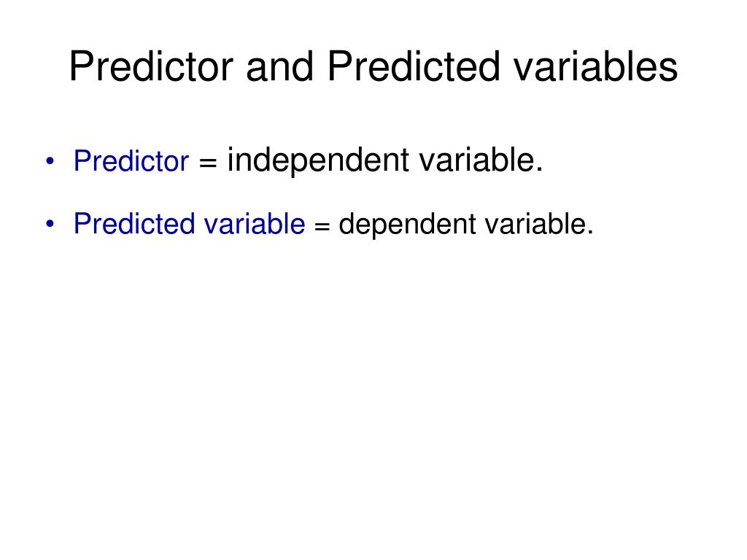Click the slide title 'Predictor and Predicted variables'
Image resolution: width=747 pixels, height=560 pixels.
point(373,66)
